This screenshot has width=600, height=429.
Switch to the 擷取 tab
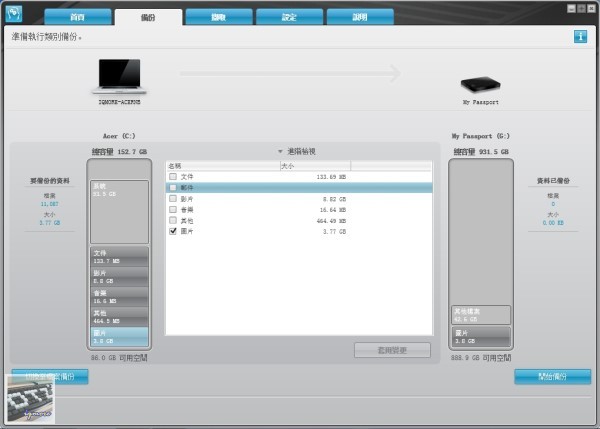click(x=218, y=17)
